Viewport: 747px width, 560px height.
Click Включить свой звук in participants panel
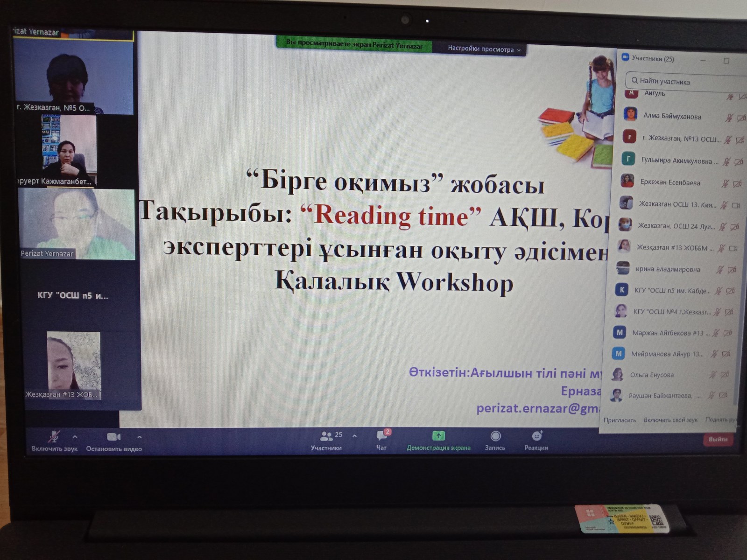(x=670, y=420)
